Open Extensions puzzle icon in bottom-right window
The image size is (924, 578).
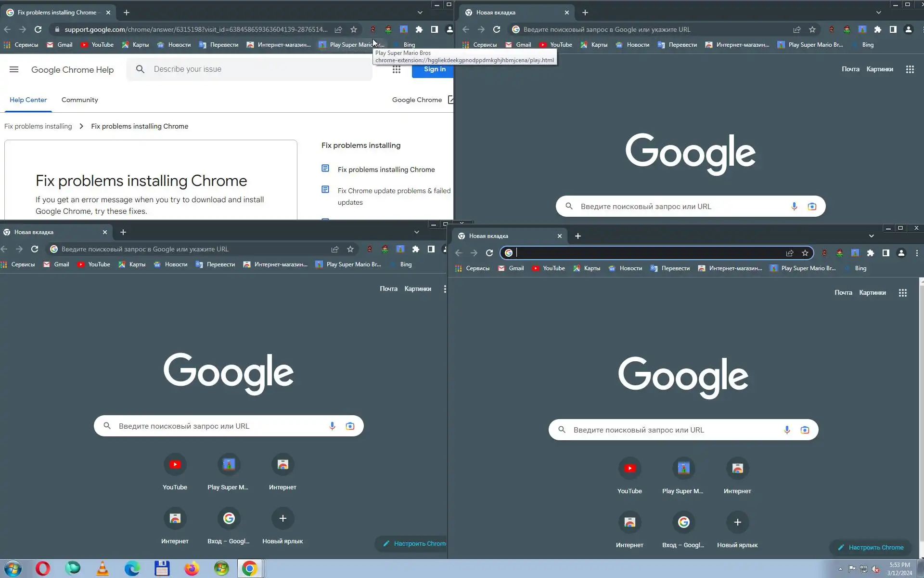870,253
